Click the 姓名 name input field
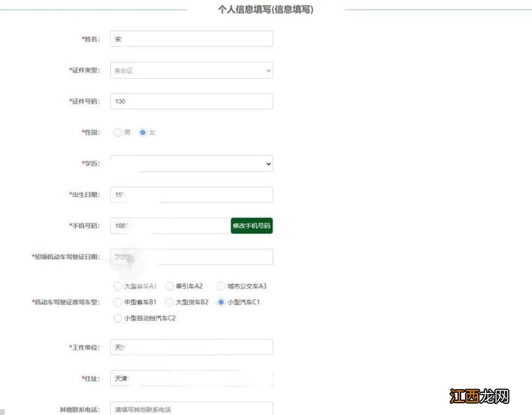 [x=191, y=38]
